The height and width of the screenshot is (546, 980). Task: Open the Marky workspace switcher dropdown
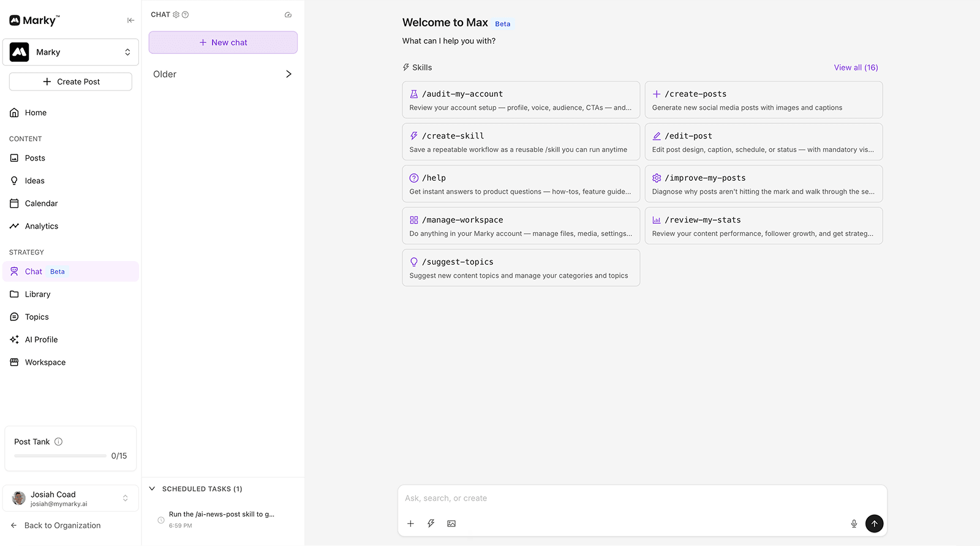pyautogui.click(x=70, y=52)
